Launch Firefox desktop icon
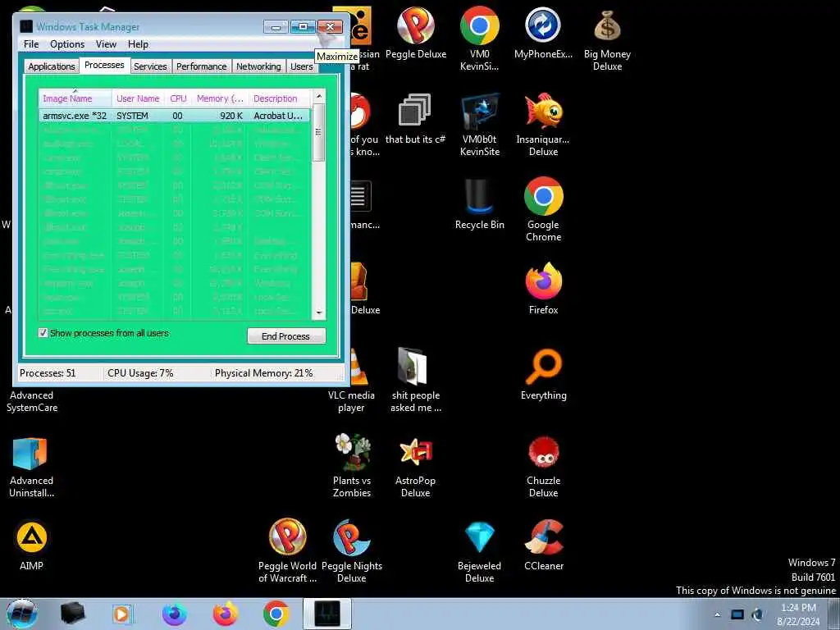Screen dimensions: 840x630 tap(543, 288)
